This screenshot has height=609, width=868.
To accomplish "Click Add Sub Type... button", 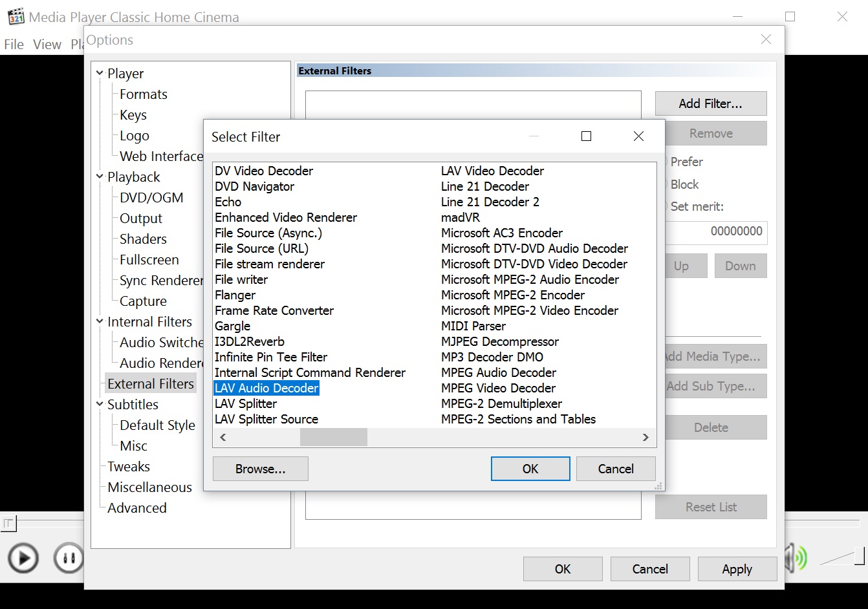I will tap(715, 386).
